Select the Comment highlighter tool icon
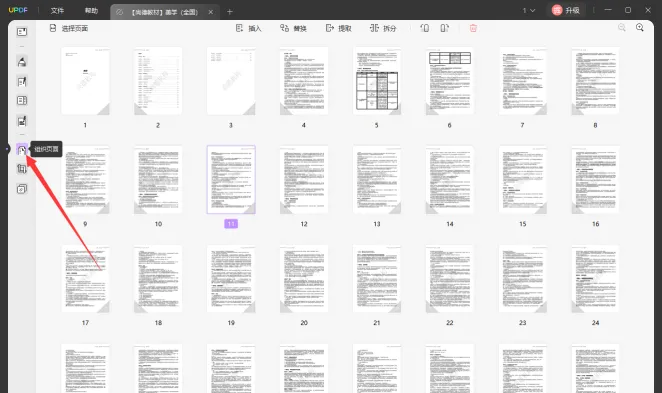Viewport: 662px width, 393px height. (x=22, y=62)
